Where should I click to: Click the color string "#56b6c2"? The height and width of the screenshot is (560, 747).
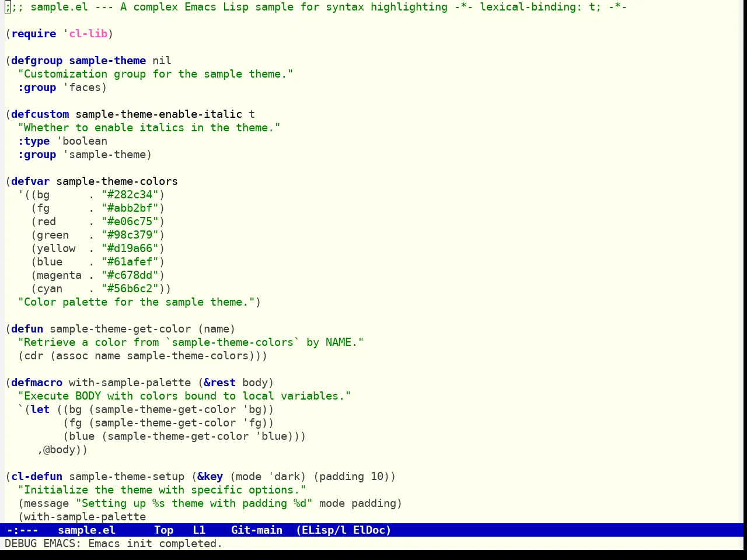click(130, 289)
